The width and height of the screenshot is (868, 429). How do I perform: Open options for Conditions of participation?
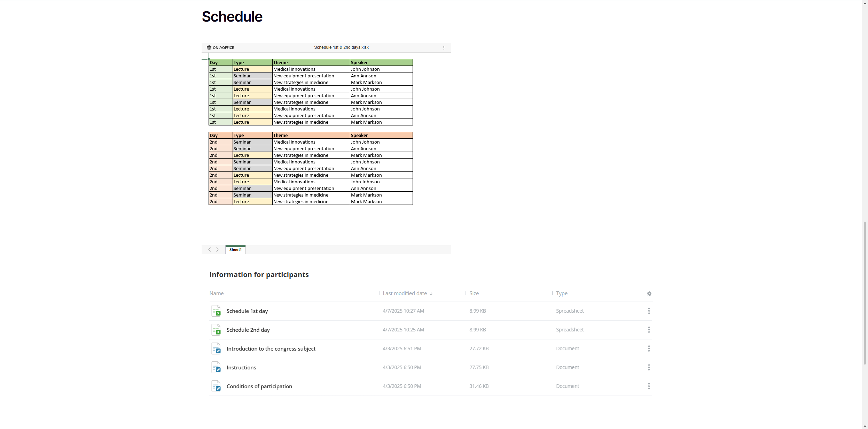click(x=649, y=386)
